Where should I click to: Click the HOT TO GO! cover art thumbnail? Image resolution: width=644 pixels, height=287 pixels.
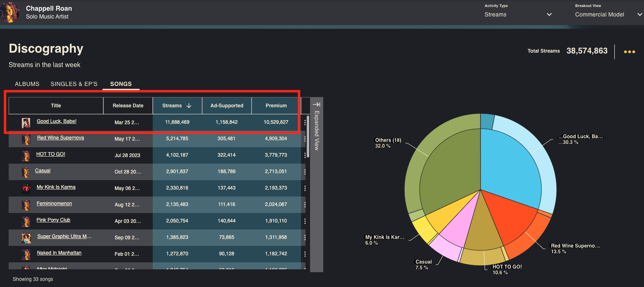pos(26,155)
